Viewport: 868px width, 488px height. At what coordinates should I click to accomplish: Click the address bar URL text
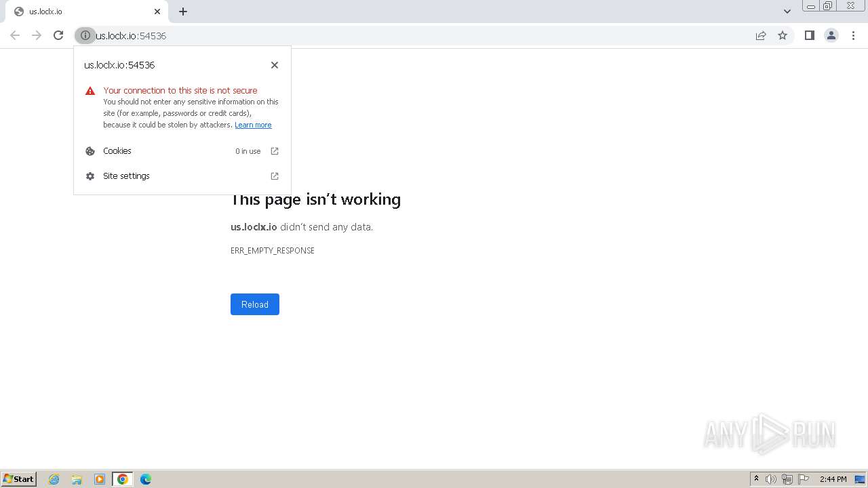131,36
